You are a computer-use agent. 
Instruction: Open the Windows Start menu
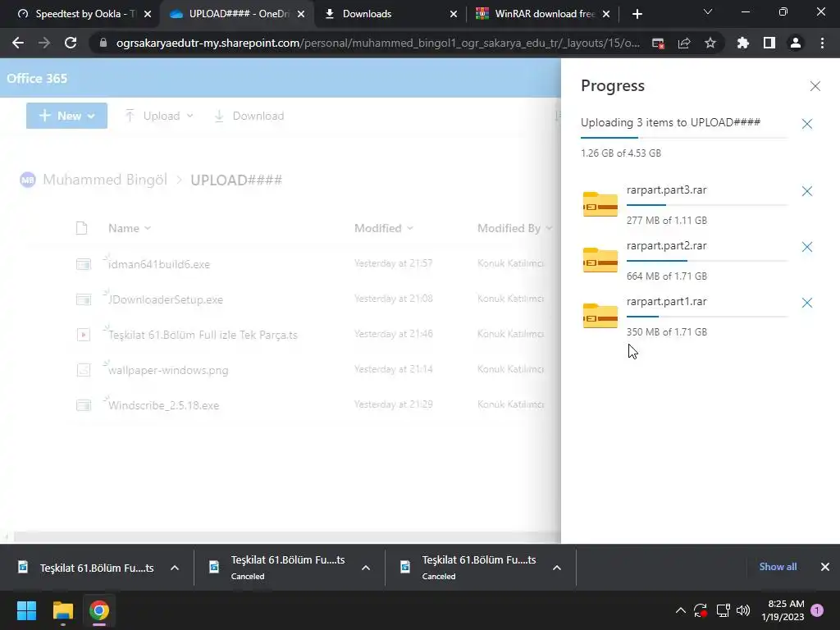[x=26, y=610]
